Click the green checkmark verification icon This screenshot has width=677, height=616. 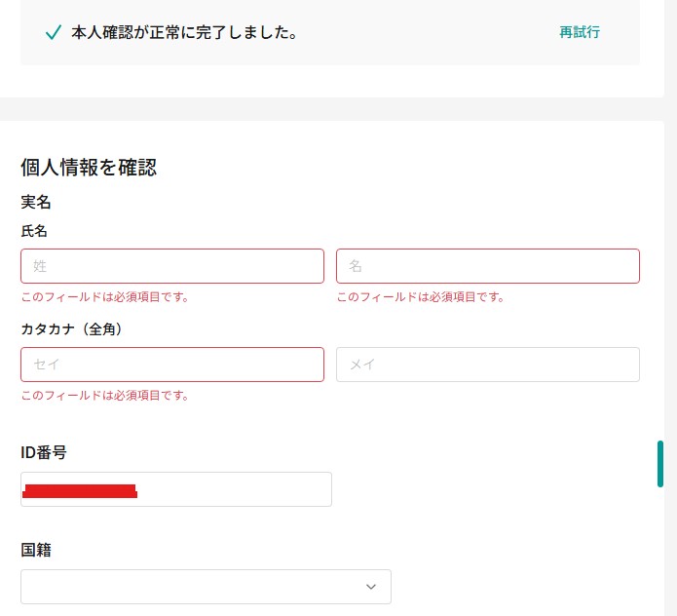coord(54,33)
